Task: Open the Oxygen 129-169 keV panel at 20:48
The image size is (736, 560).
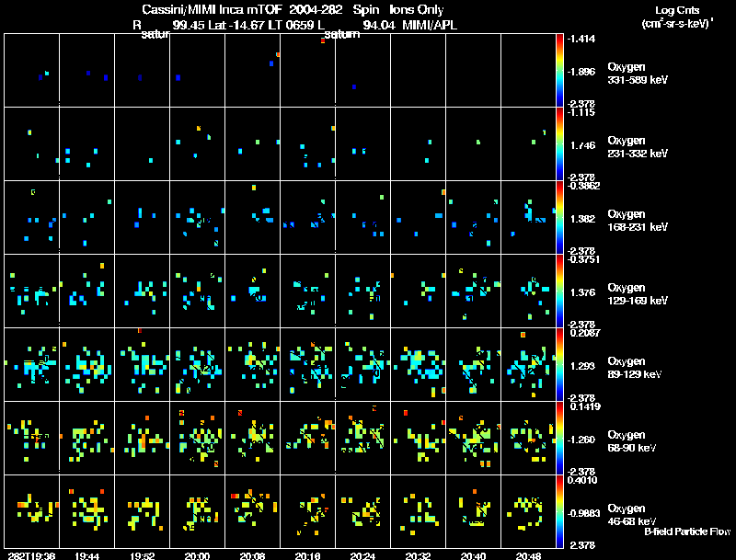Action: [x=528, y=291]
